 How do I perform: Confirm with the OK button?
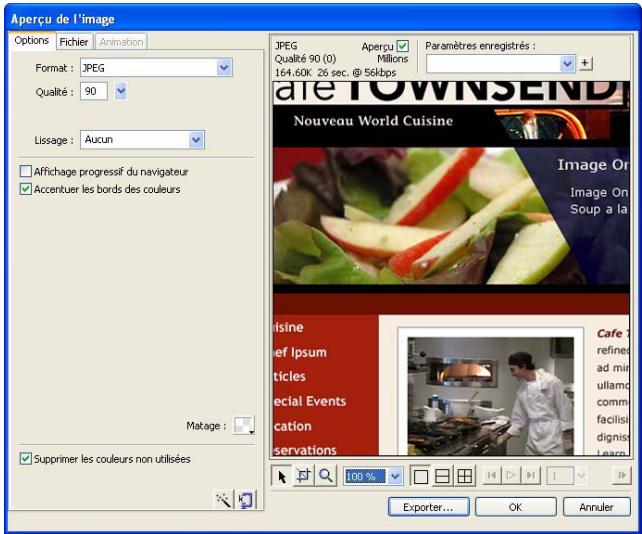tap(515, 507)
